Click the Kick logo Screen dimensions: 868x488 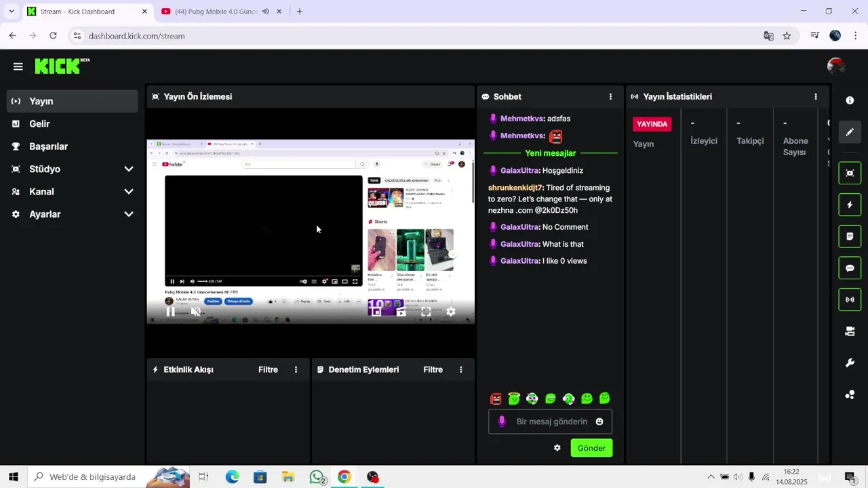62,66
